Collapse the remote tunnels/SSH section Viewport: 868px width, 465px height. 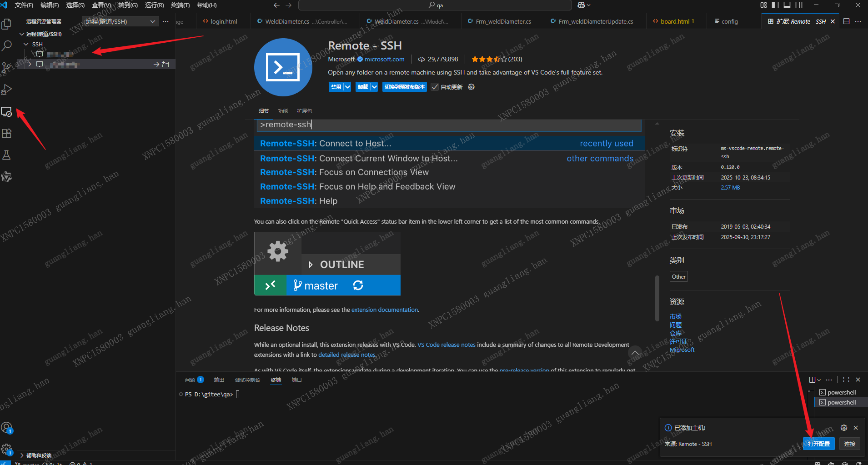point(22,34)
